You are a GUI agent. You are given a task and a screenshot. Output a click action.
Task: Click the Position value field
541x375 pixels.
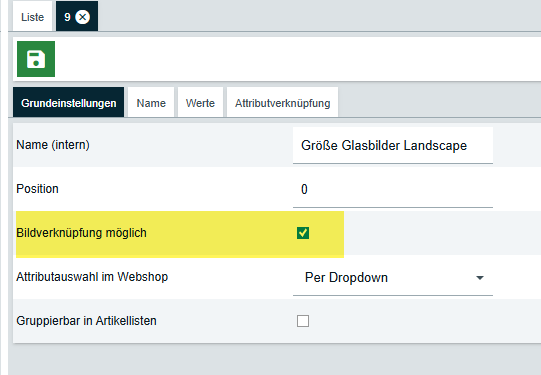point(393,189)
